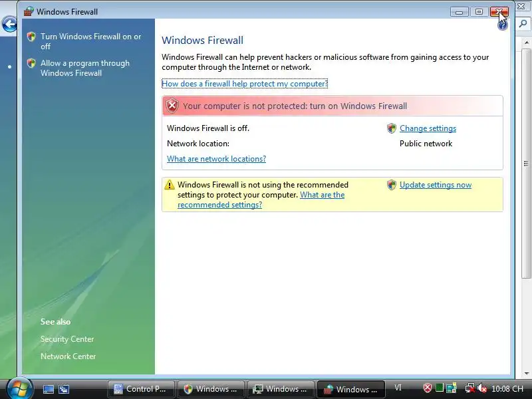Click the Public network text
This screenshot has height=399, width=532.
[426, 144]
